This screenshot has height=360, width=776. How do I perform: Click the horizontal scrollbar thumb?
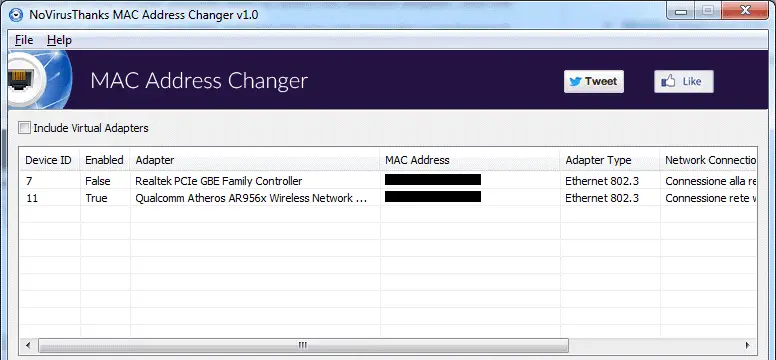click(x=303, y=345)
